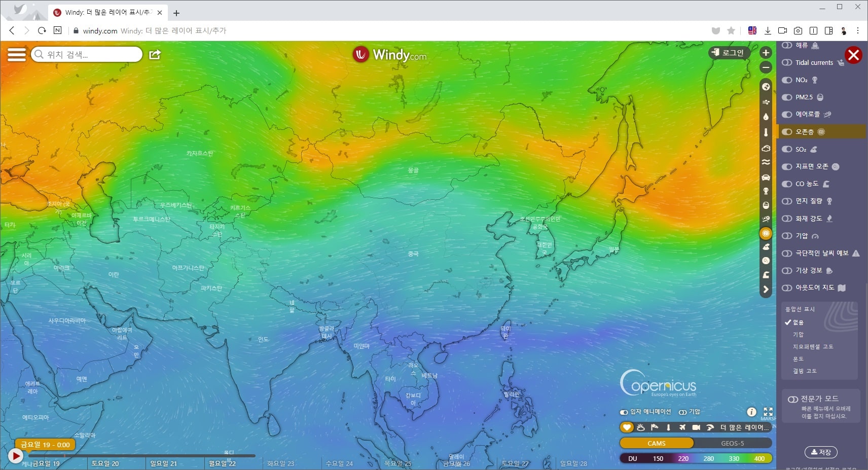Image resolution: width=868 pixels, height=470 pixels.
Task: Click the 저장 save button
Action: click(x=821, y=452)
